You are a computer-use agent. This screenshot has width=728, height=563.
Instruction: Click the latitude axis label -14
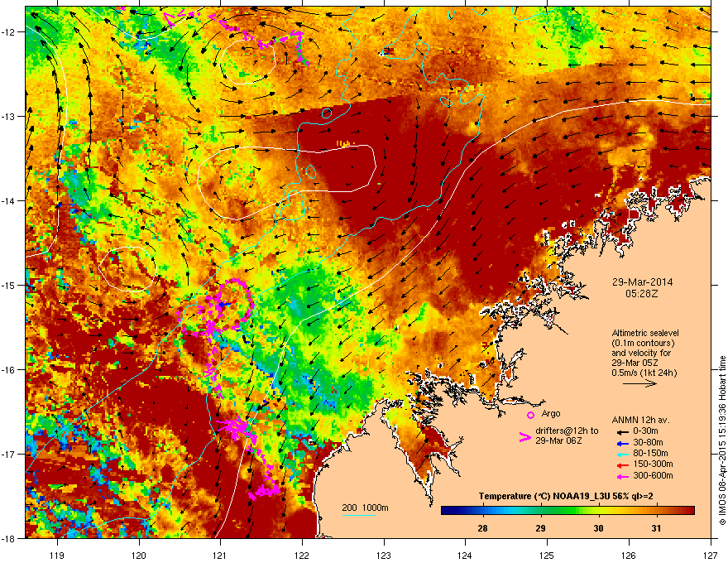point(9,201)
